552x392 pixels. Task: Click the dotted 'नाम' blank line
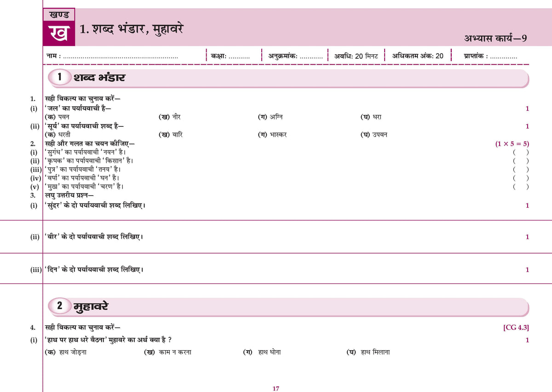[121, 57]
